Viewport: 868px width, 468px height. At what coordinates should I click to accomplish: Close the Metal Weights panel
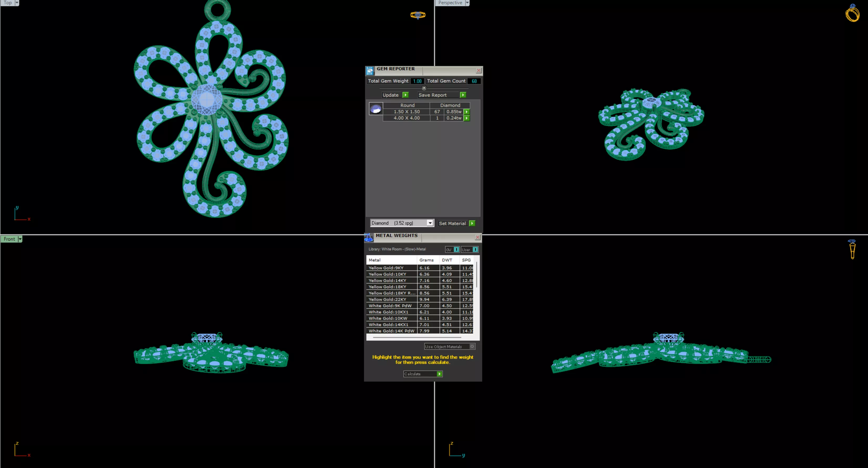[477, 237]
